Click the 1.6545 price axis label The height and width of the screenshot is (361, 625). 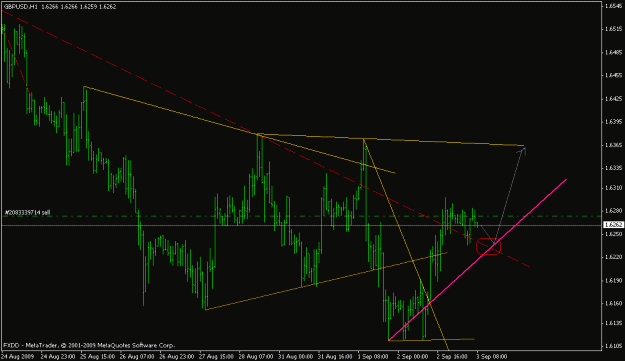(614, 6)
